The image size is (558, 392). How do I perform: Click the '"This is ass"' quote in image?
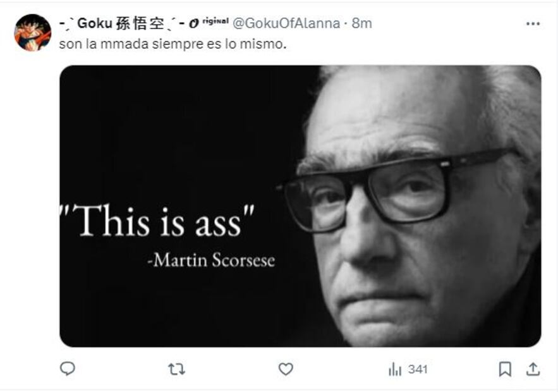tap(157, 221)
